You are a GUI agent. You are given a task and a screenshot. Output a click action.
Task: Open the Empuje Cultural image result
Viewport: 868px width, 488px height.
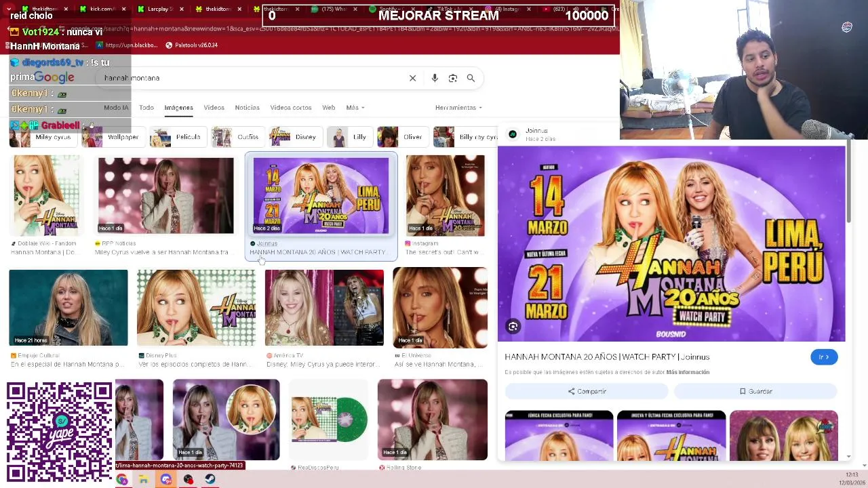[x=68, y=308]
